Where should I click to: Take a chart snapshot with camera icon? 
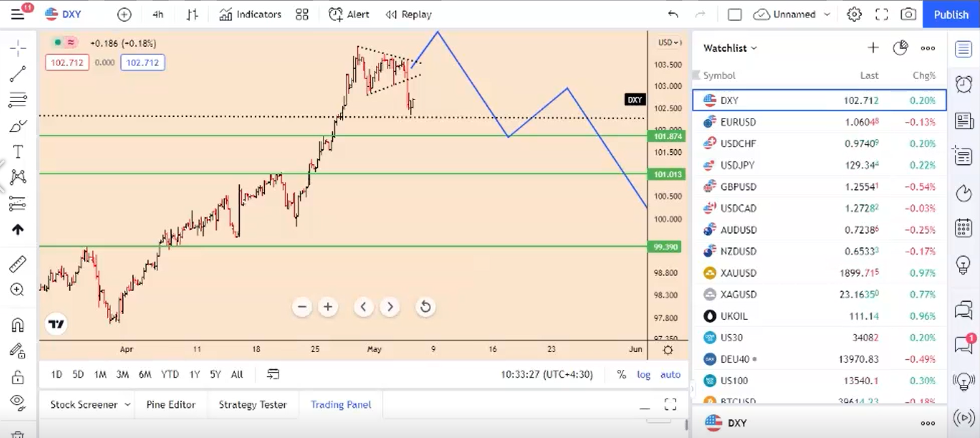[908, 14]
